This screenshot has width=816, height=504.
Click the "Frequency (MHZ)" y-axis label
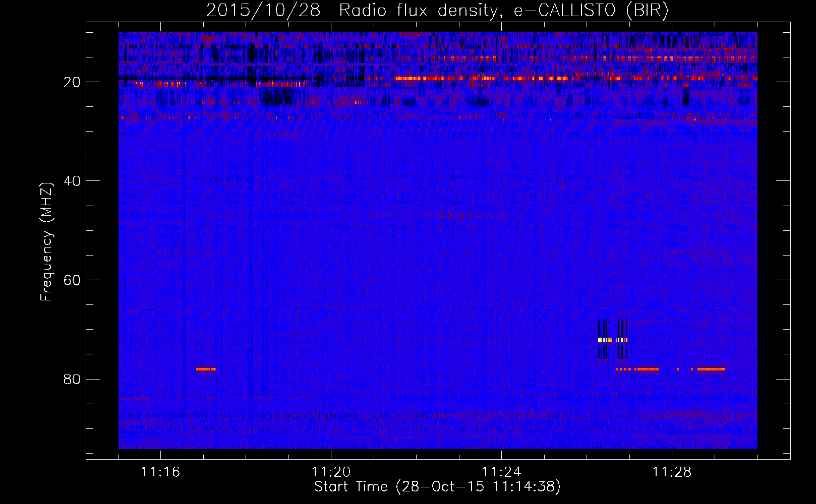coord(46,241)
